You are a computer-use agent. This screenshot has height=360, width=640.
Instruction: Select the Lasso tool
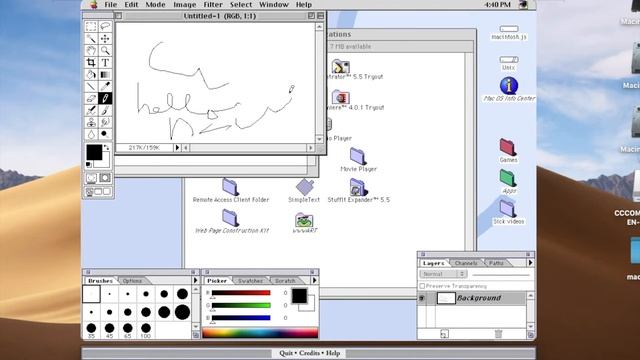[x=105, y=27]
